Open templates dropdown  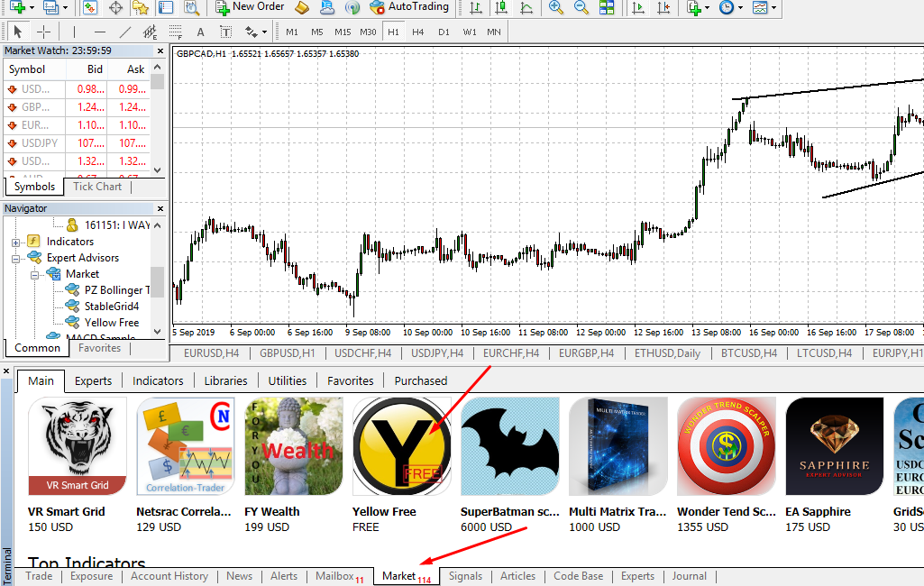click(773, 8)
